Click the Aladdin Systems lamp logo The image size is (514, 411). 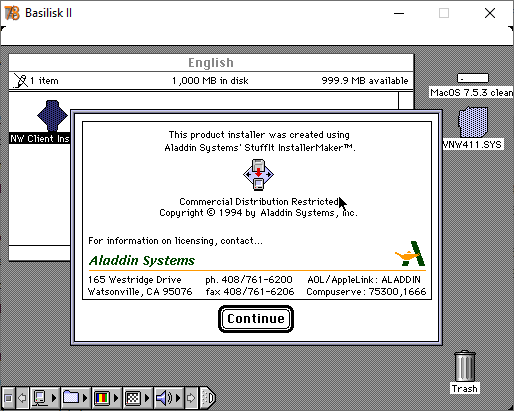click(410, 254)
